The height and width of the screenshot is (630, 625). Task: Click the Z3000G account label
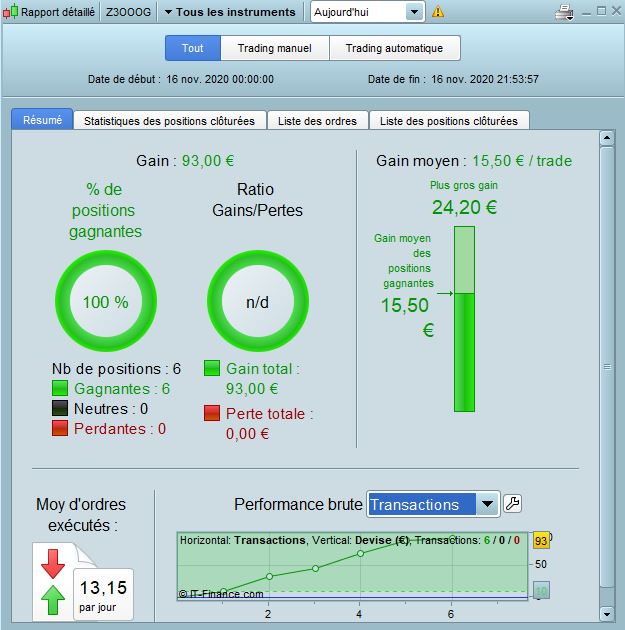[x=128, y=12]
